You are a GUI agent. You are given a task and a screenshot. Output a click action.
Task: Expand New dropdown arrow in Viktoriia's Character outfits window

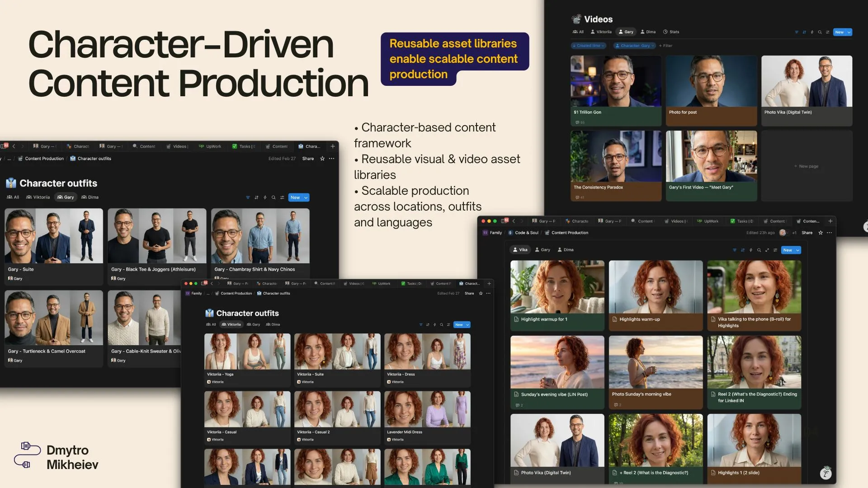click(468, 324)
